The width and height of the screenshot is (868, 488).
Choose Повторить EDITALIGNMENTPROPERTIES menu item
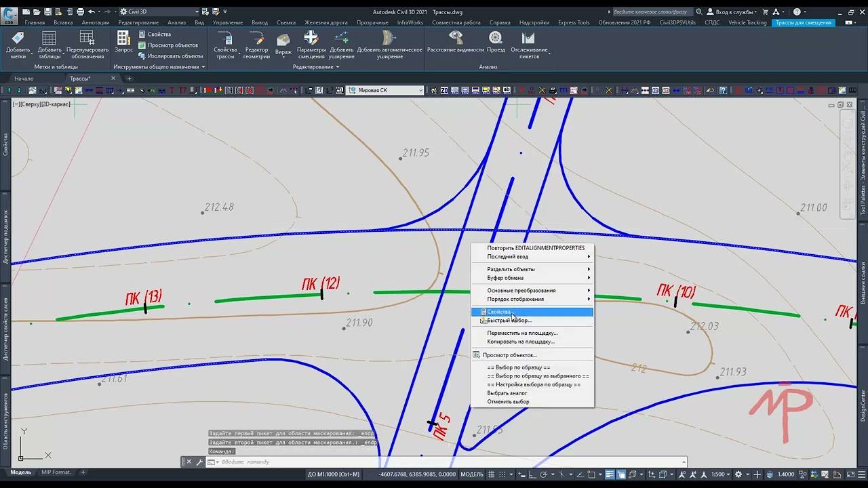tap(532, 248)
